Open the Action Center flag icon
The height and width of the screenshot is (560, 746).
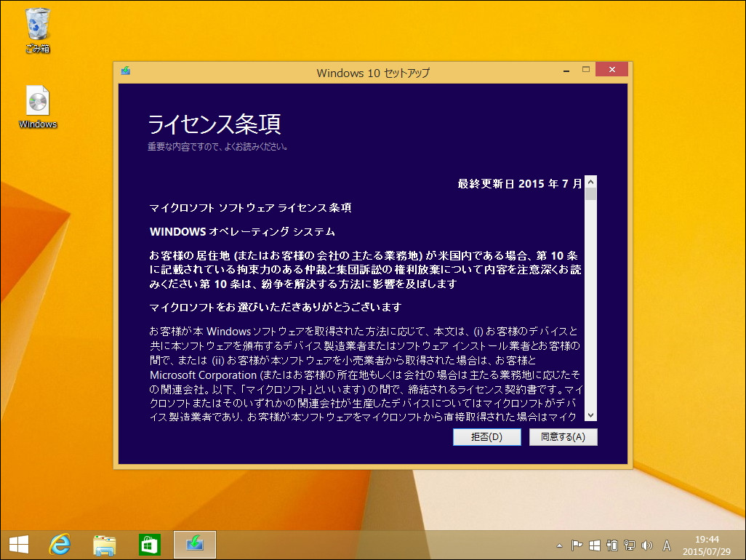click(576, 544)
